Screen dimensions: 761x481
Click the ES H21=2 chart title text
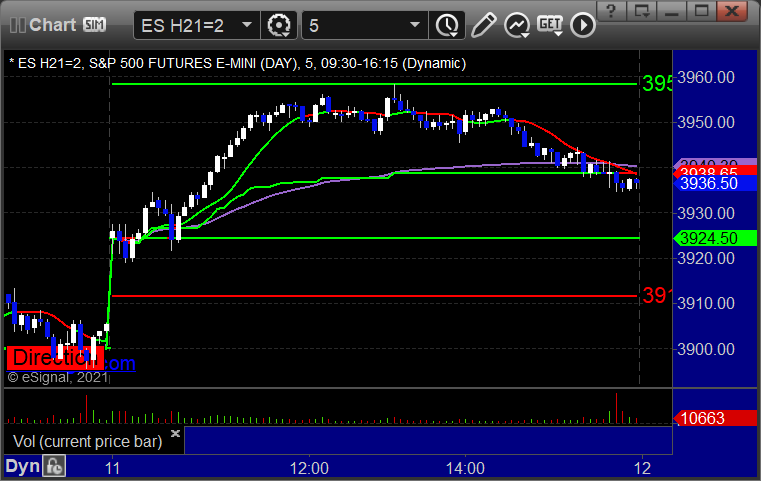tap(238, 64)
